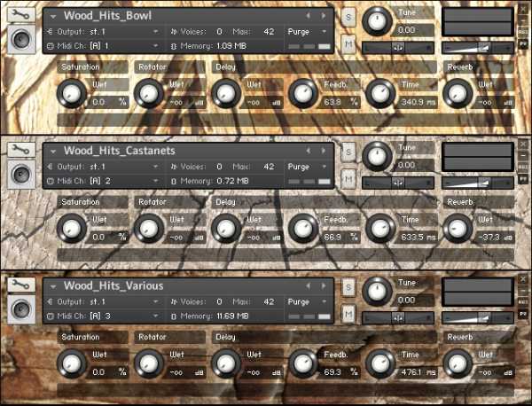Image resolution: width=532 pixels, height=406 pixels.
Task: Click Delay Wet knob in Wood_Hits_Various
Action: pos(226,363)
